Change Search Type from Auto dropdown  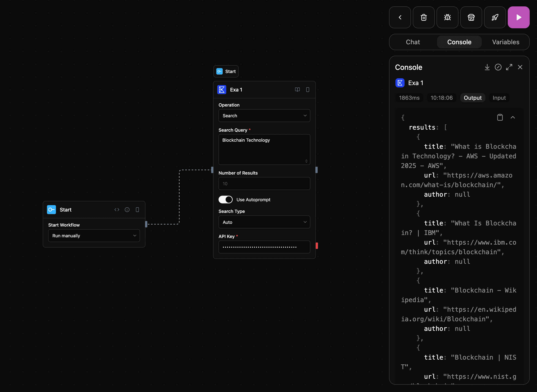tap(264, 222)
